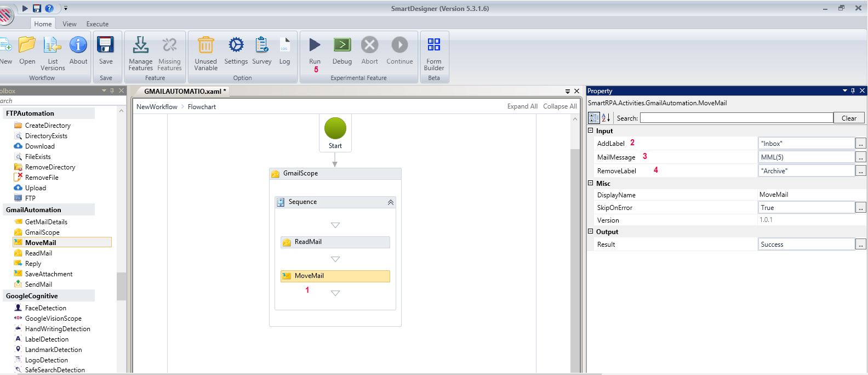Open the Form Builder beta tool
The image size is (868, 375).
(x=433, y=45)
